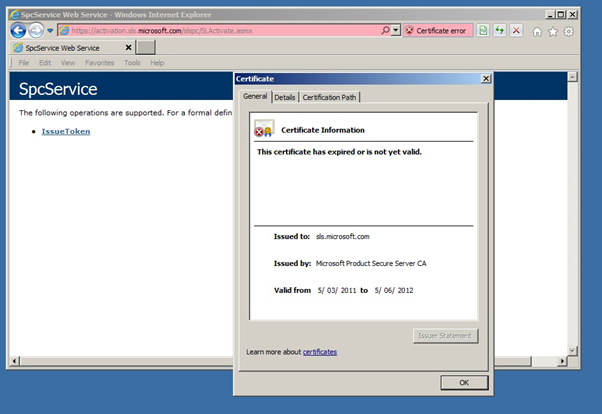602x414 pixels.
Task: Open the Favorites menu
Action: 99,63
